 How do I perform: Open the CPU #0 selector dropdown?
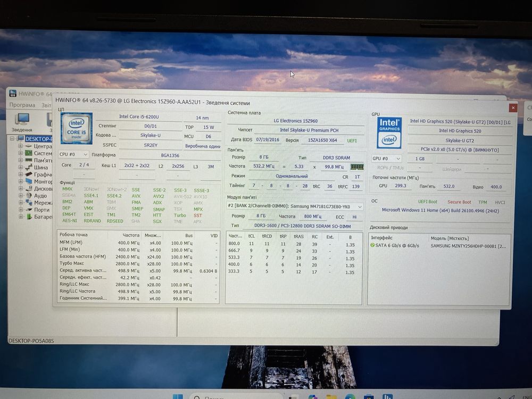pos(73,154)
